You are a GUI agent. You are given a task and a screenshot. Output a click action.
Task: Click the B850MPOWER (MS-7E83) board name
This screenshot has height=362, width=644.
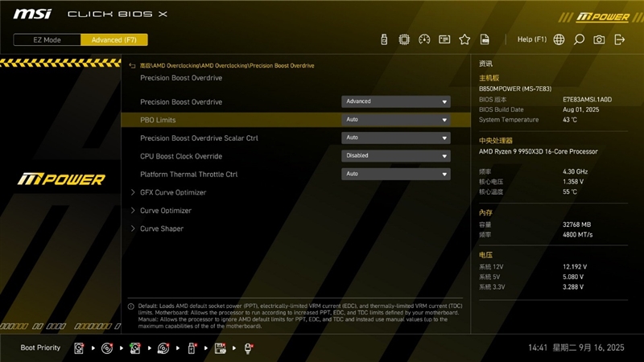pyautogui.click(x=515, y=88)
